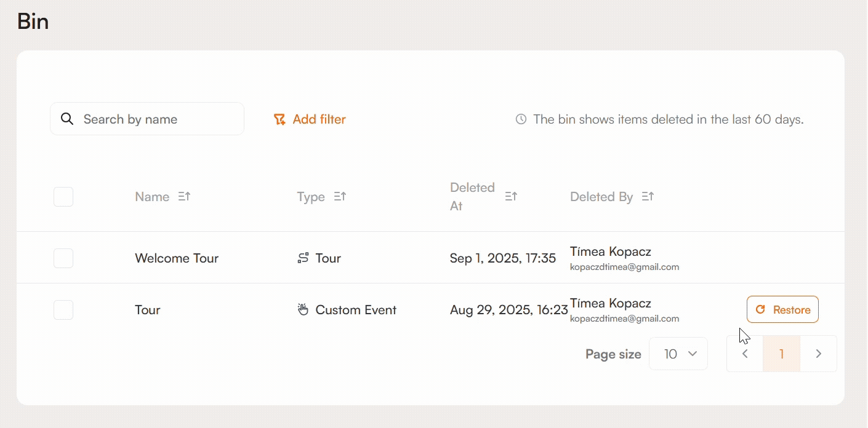Click the Add filter funnel icon
Screen dimensions: 868x428
(279, 119)
